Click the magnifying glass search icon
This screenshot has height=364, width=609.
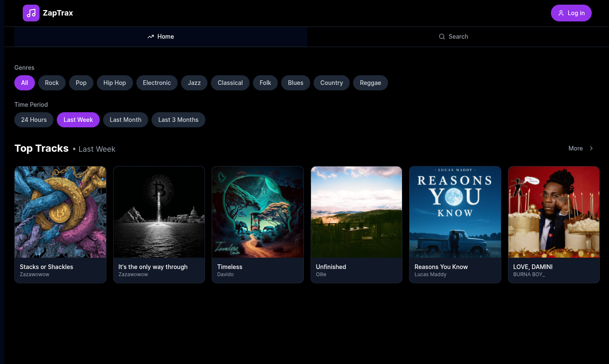click(442, 37)
